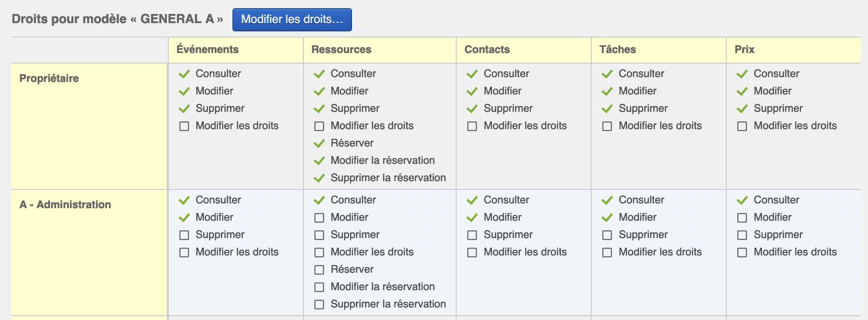Toggle Administration Événements Supprimer checkbox

tap(184, 235)
